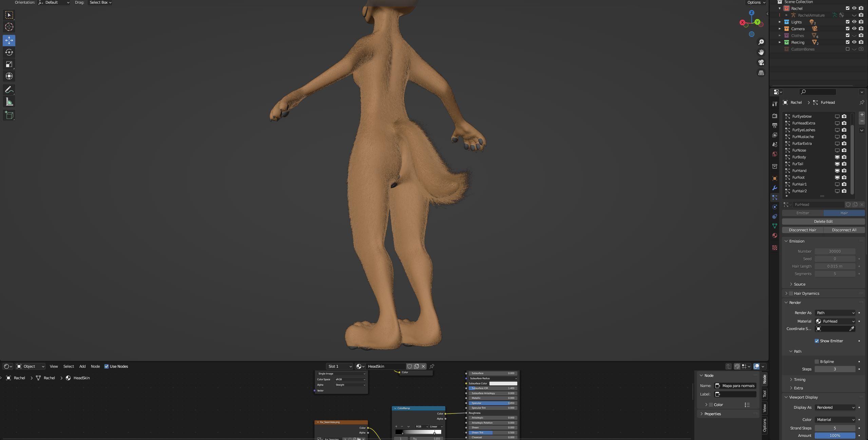Switch particle type to Emitter

point(803,213)
